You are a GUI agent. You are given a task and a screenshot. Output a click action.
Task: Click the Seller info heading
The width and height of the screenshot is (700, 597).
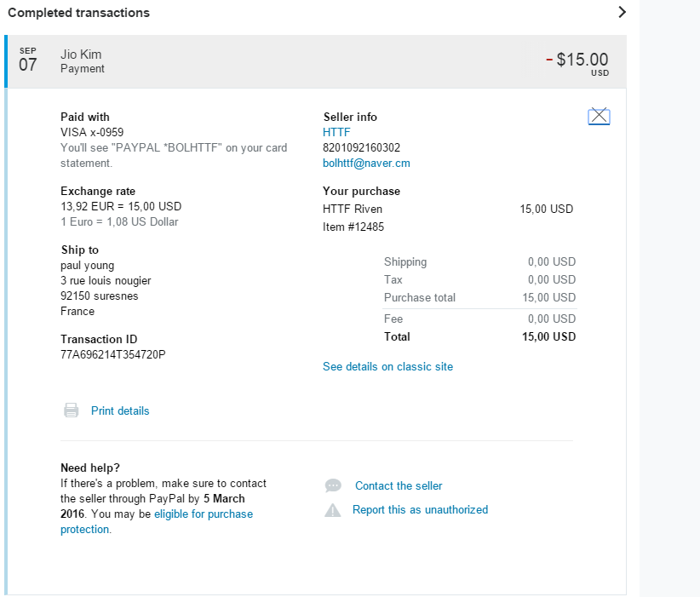coord(350,117)
